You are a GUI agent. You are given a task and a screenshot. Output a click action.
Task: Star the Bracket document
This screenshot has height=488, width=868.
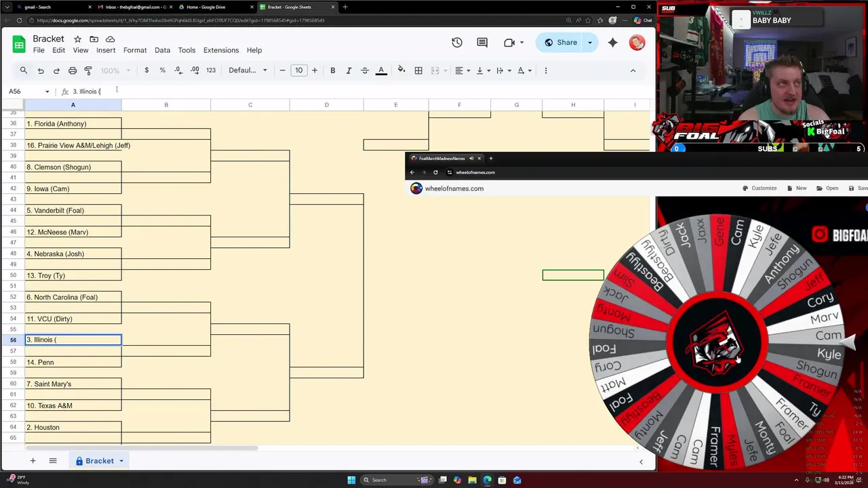click(x=77, y=39)
